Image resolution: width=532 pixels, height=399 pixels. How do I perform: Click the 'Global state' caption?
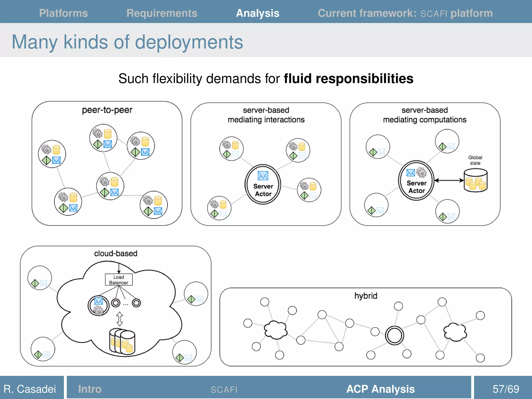[475, 160]
